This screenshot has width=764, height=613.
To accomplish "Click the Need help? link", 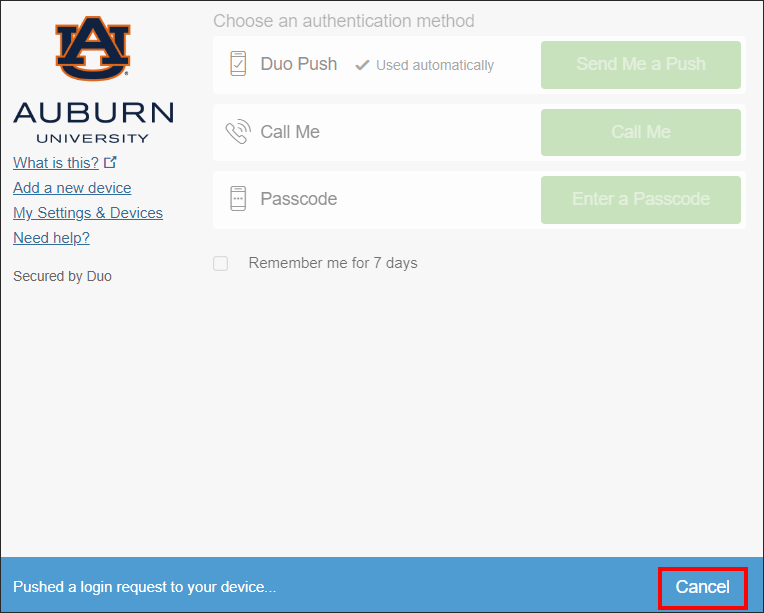I will (x=51, y=238).
